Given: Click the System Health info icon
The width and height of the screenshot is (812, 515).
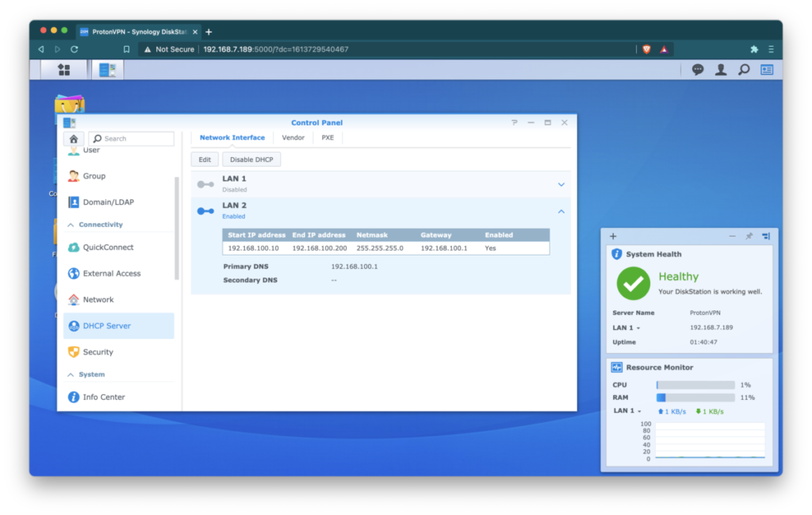Looking at the screenshot, I should (616, 254).
